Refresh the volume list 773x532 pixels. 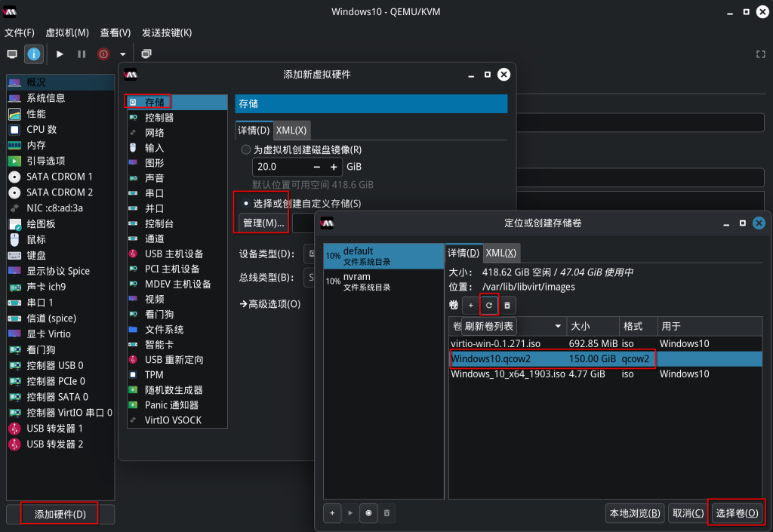(x=488, y=305)
